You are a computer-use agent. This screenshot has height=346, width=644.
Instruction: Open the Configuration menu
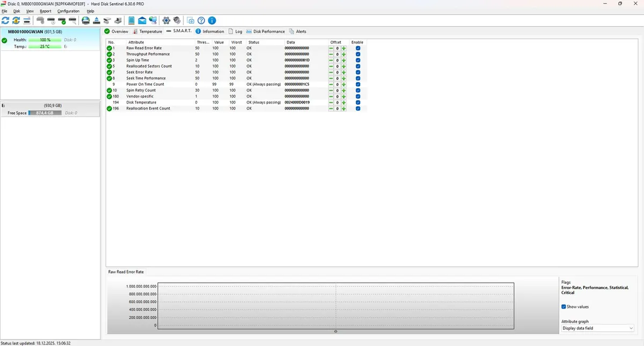(x=68, y=11)
